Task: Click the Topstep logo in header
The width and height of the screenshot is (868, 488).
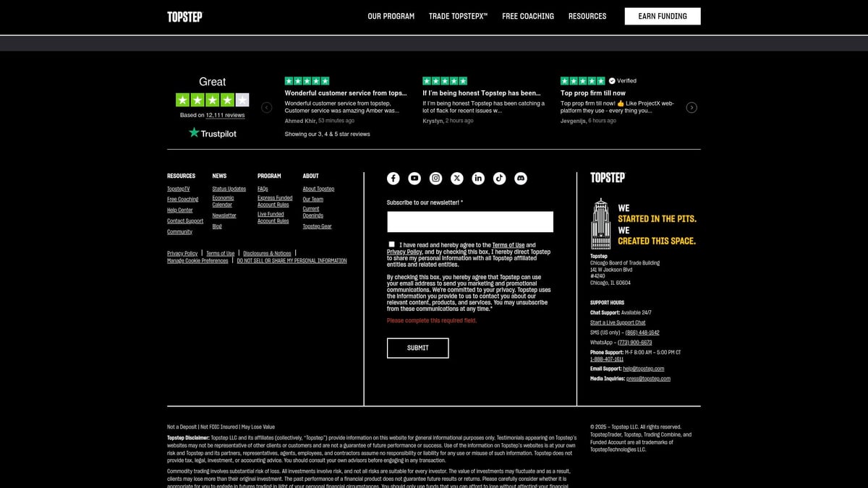Action: (185, 17)
